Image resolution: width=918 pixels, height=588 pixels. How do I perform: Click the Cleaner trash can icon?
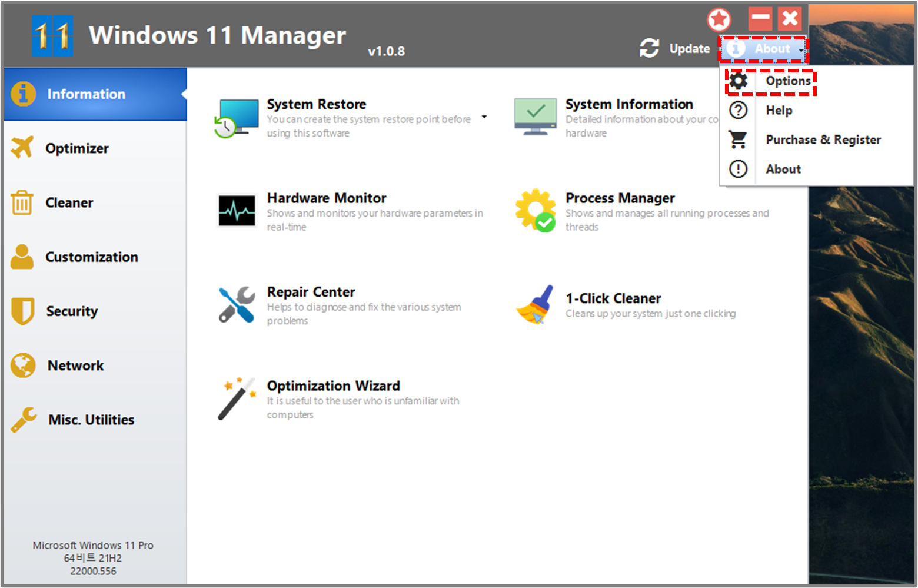coord(22,202)
